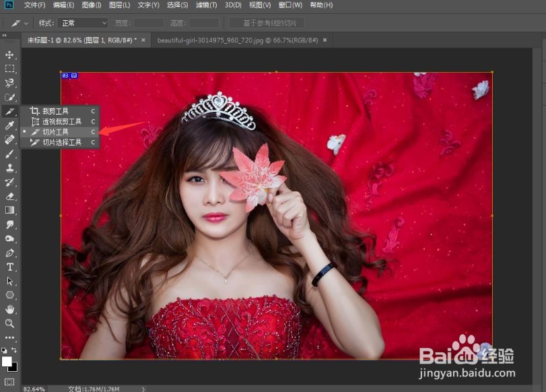The width and height of the screenshot is (546, 392).
Task: Select the Dodge tool
Action: click(x=9, y=238)
